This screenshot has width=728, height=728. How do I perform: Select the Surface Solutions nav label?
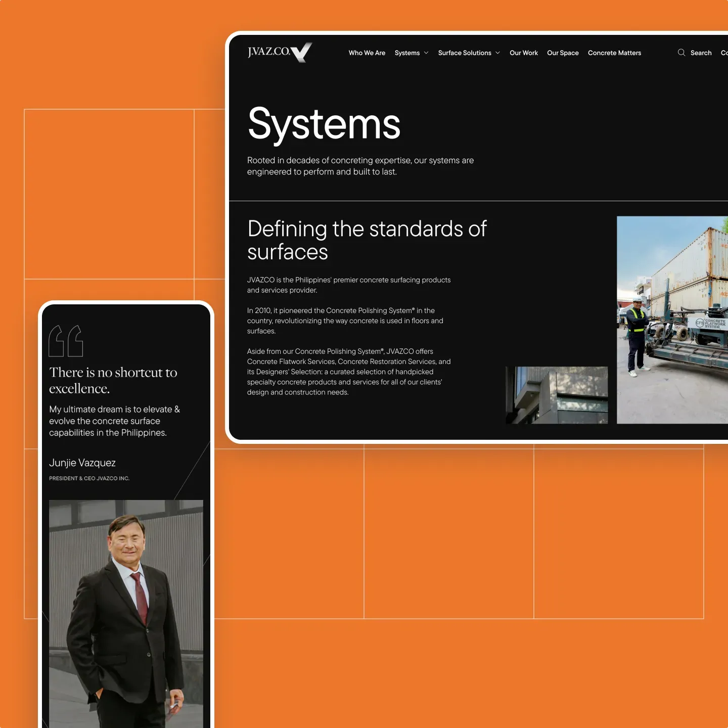tap(464, 53)
